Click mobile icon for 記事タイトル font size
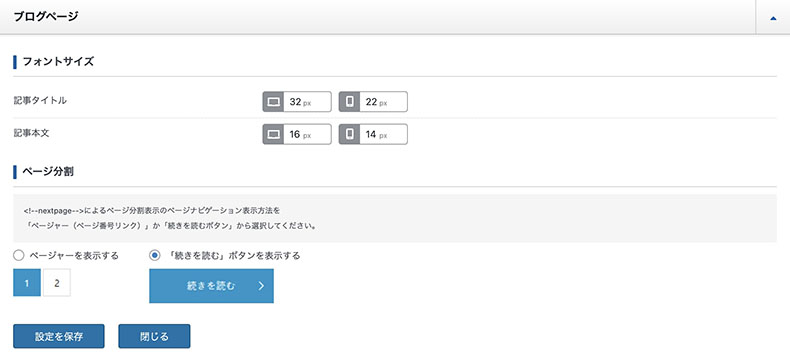The height and width of the screenshot is (361, 790). tap(349, 102)
